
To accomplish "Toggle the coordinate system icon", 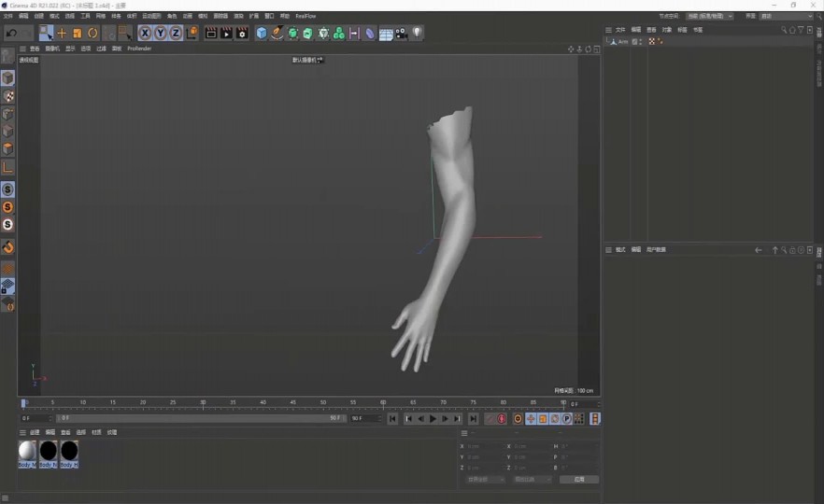I will pos(192,33).
